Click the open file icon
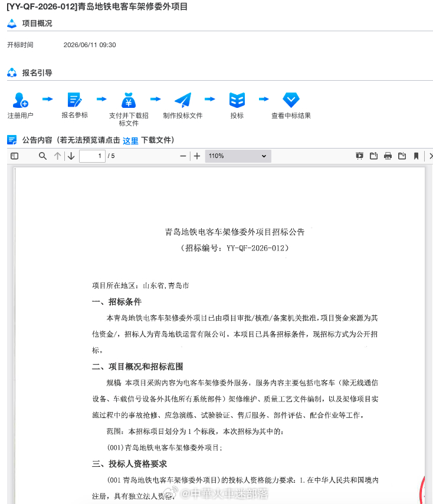Image resolution: width=433 pixels, height=504 pixels. (x=373, y=156)
